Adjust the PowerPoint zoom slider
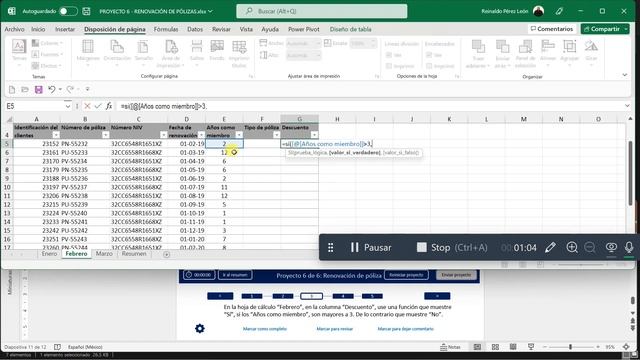The width and height of the screenshot is (640, 360). 571,347
